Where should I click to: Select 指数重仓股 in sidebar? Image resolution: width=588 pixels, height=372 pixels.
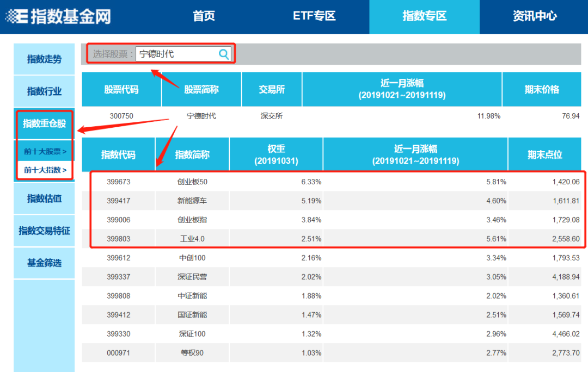tap(44, 123)
